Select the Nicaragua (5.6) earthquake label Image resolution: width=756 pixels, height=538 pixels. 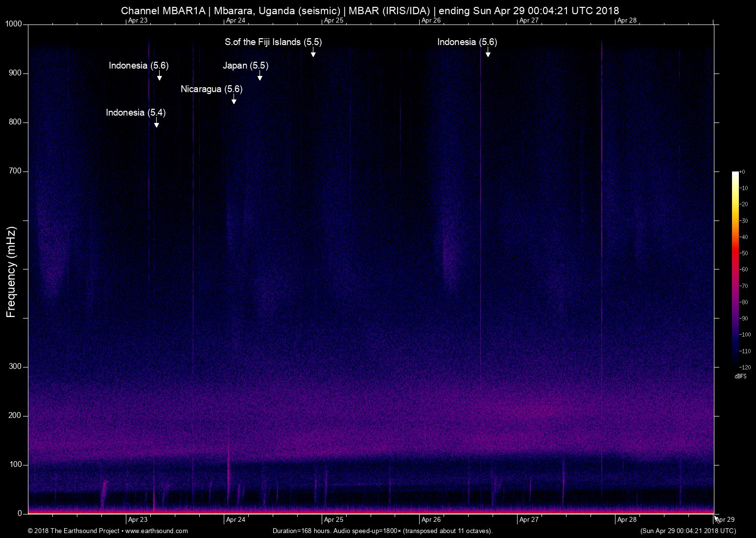[212, 89]
